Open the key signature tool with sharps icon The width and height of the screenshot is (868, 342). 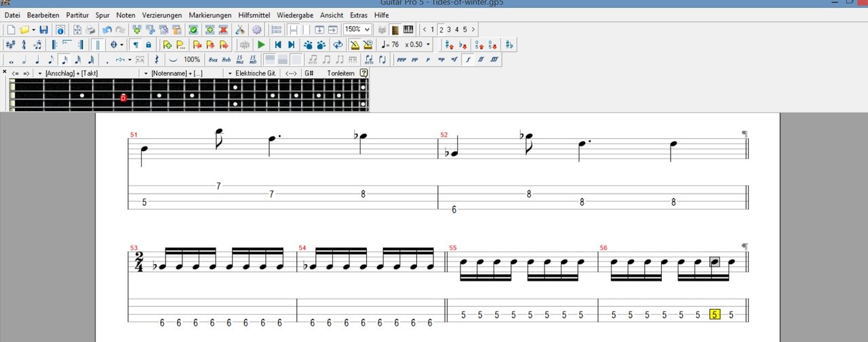10,45
